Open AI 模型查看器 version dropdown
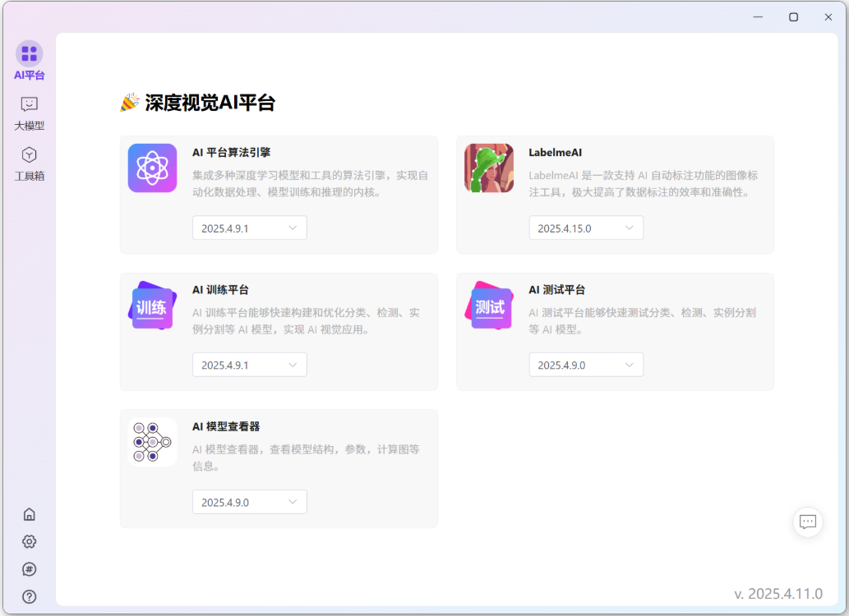 click(x=249, y=502)
